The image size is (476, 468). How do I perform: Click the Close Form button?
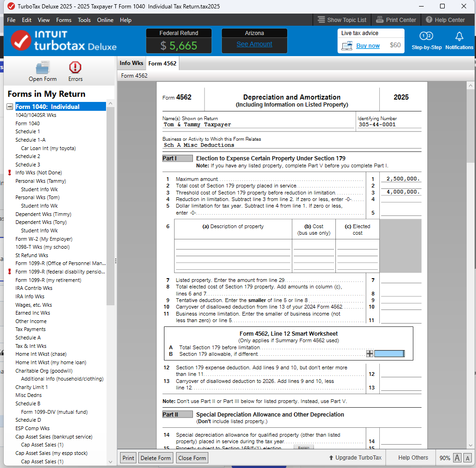(x=192, y=458)
